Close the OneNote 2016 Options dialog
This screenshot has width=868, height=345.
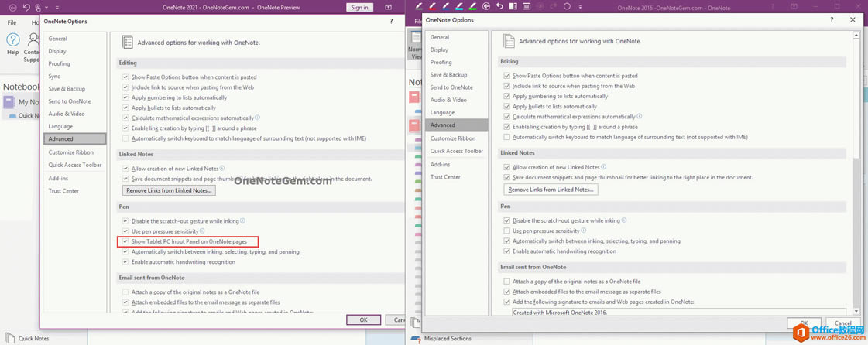click(853, 20)
